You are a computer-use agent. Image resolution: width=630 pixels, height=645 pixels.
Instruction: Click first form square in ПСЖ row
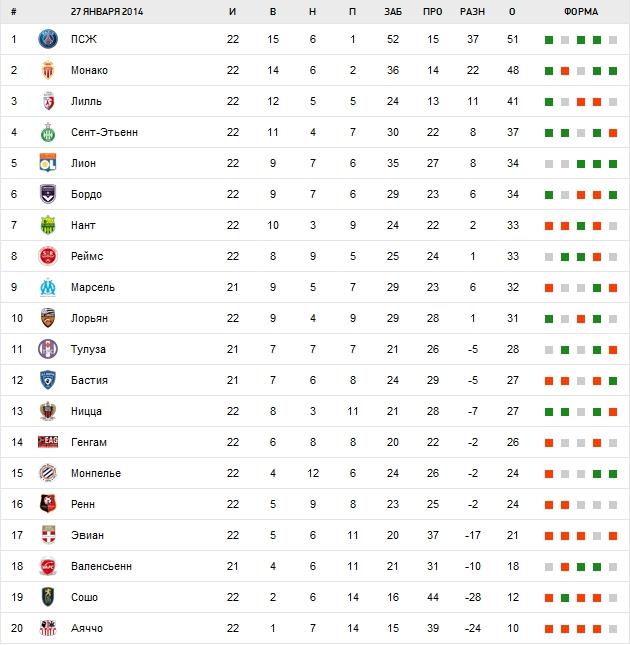click(x=548, y=40)
